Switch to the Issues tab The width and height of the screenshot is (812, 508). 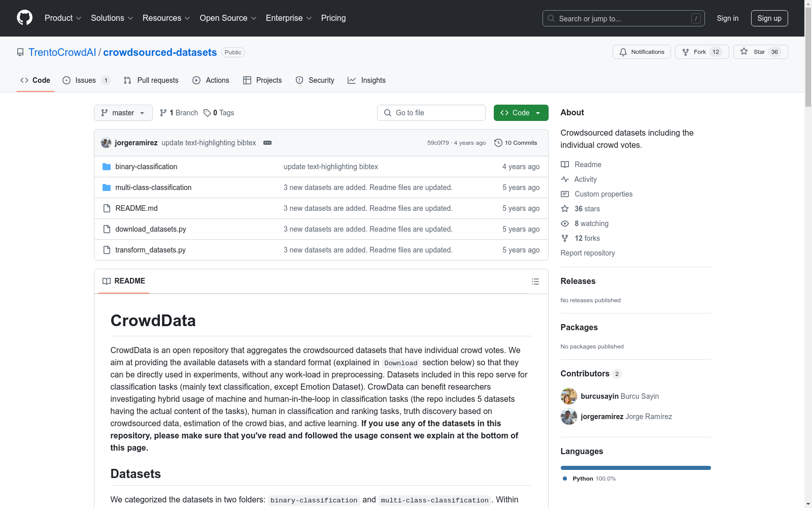pyautogui.click(x=86, y=80)
